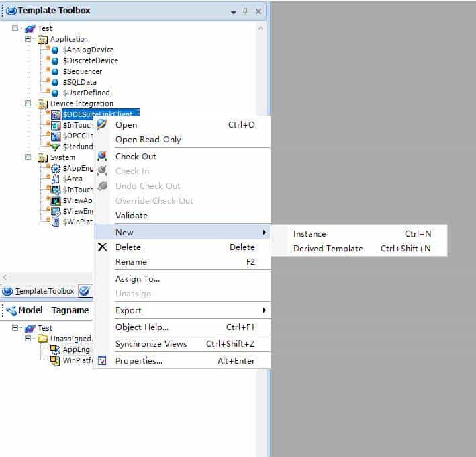The width and height of the screenshot is (476, 457).
Task: Click the $SQLData template icon
Action: (x=55, y=83)
